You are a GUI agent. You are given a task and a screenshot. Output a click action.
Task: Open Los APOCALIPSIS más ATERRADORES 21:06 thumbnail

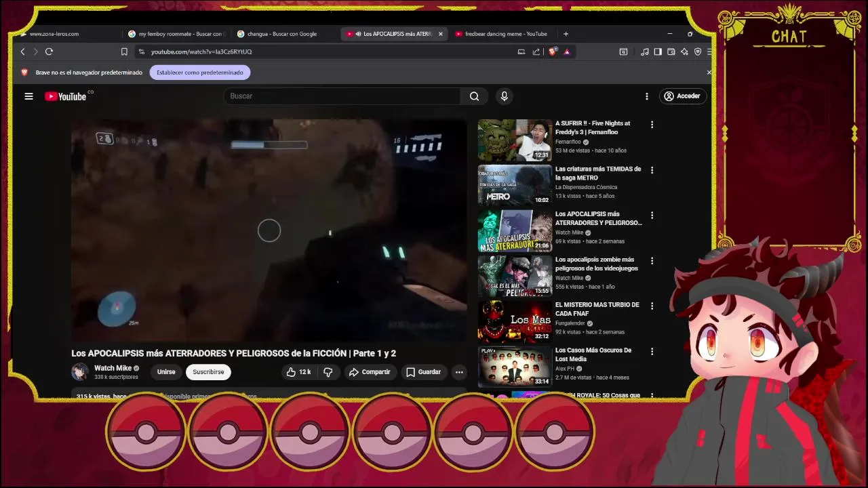(515, 231)
